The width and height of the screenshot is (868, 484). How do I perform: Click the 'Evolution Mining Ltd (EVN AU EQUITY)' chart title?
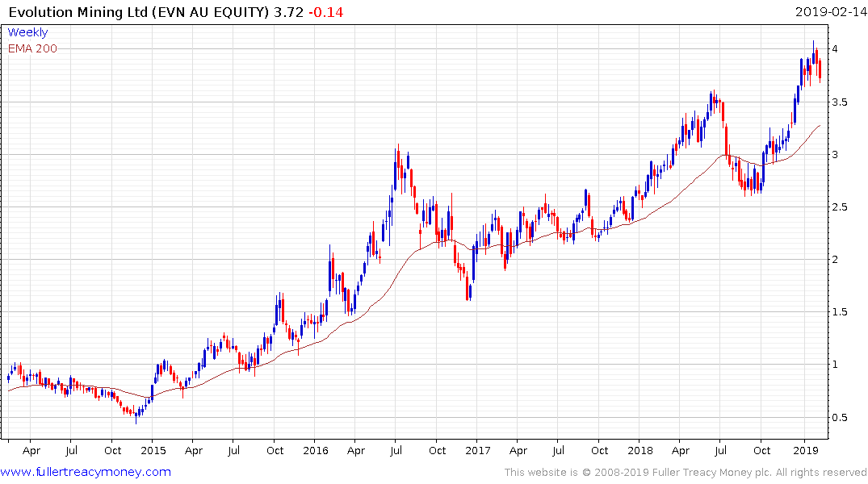click(139, 12)
